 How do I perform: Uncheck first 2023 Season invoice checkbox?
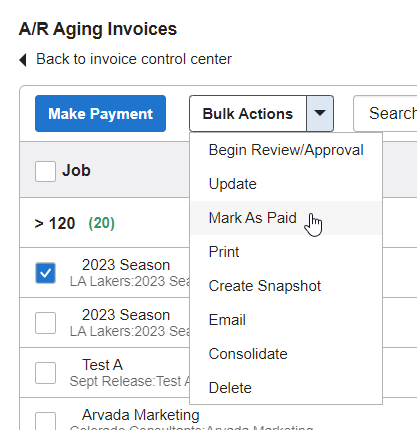point(45,273)
